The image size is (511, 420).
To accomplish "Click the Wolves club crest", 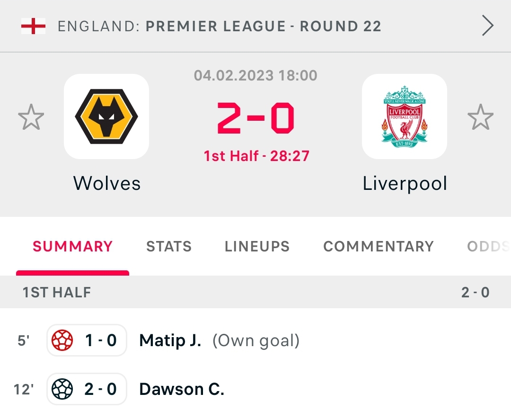I will tap(106, 116).
